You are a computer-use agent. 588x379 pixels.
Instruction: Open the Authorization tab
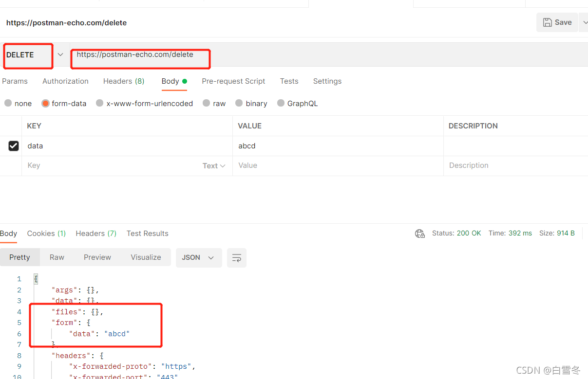point(65,81)
